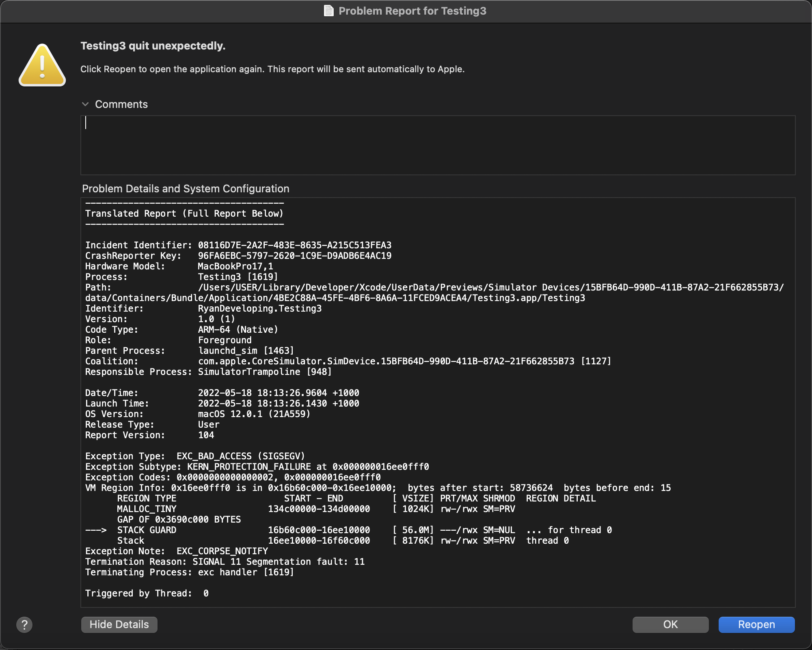The width and height of the screenshot is (812, 650).
Task: Click the Exception Type EXC_BAD_ACCESS line
Action: coord(195,456)
